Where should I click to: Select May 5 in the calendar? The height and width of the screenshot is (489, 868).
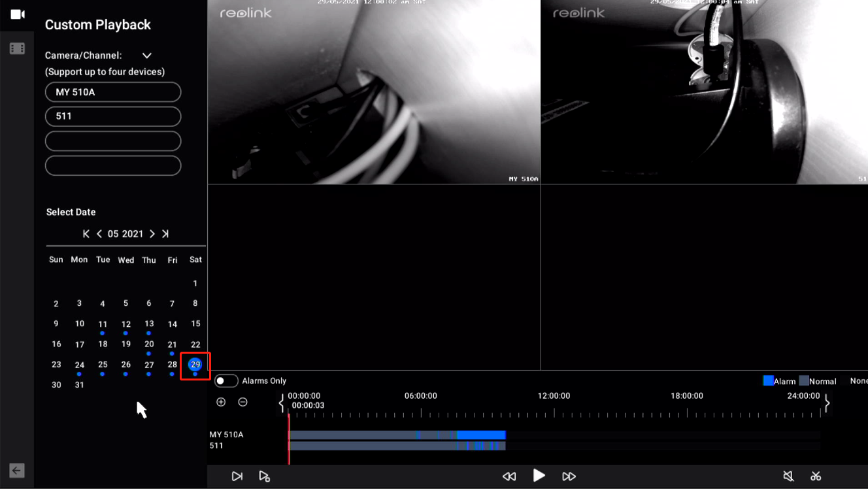(125, 303)
